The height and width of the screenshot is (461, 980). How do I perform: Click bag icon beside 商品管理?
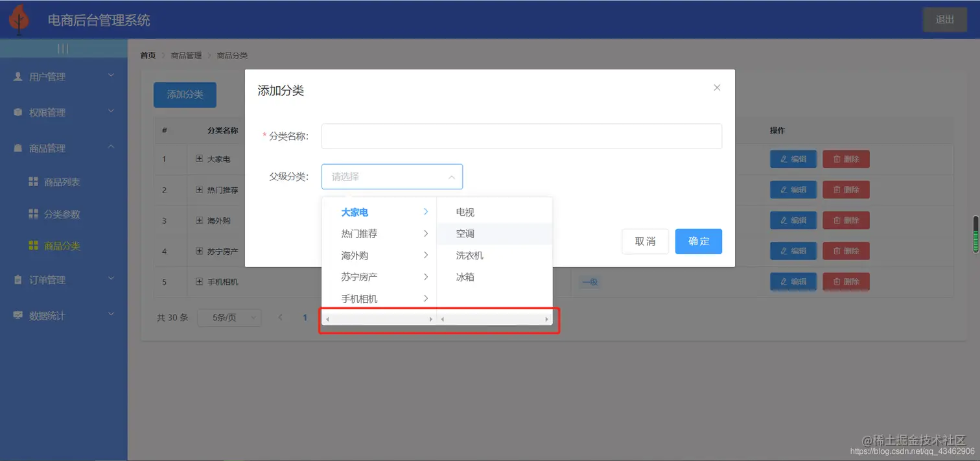[x=18, y=148]
